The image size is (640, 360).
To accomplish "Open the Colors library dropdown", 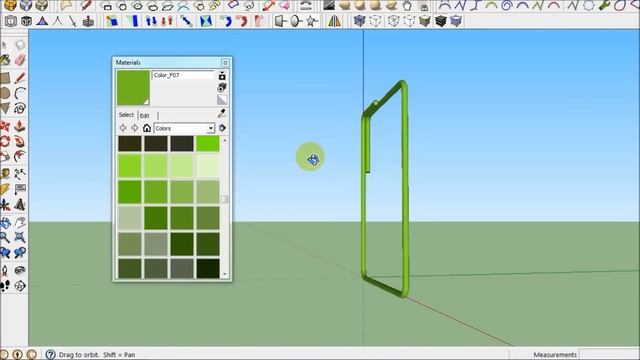I will [184, 128].
